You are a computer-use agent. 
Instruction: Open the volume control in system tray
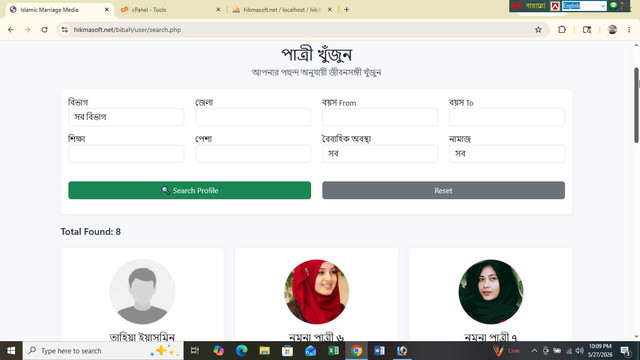580,351
